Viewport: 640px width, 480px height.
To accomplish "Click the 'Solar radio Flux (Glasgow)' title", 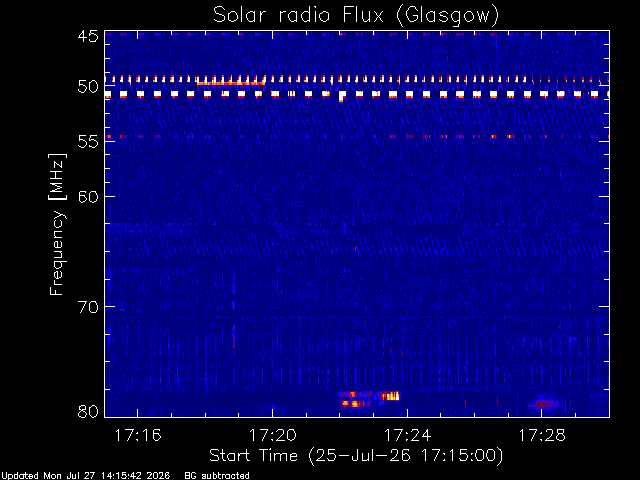I will click(356, 16).
